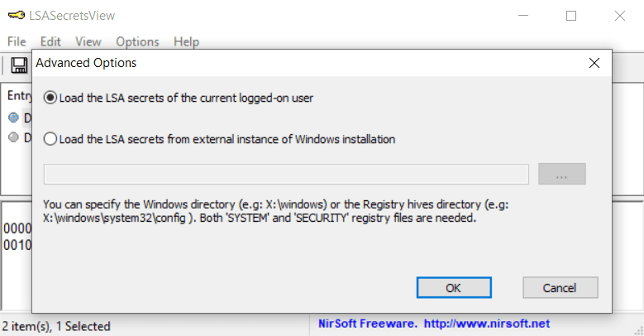Viewport: 644px width, 336px height.
Task: Maximize the LSASecretsView window
Action: click(x=571, y=16)
